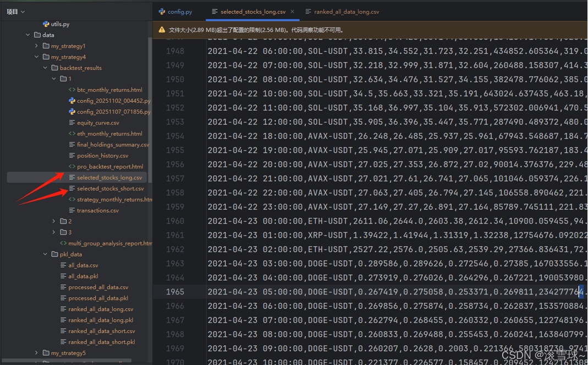This screenshot has width=588, height=365.
Task: Click the HTML icon of btc_monthly_returns.html
Action: point(72,90)
